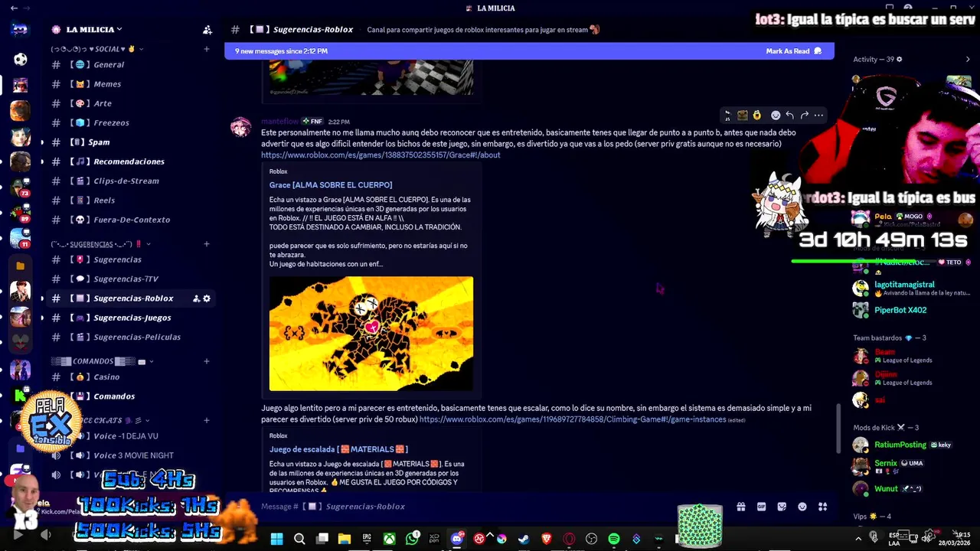Open Fuera-De-Contexto channel
980x551 pixels.
pyautogui.click(x=130, y=220)
